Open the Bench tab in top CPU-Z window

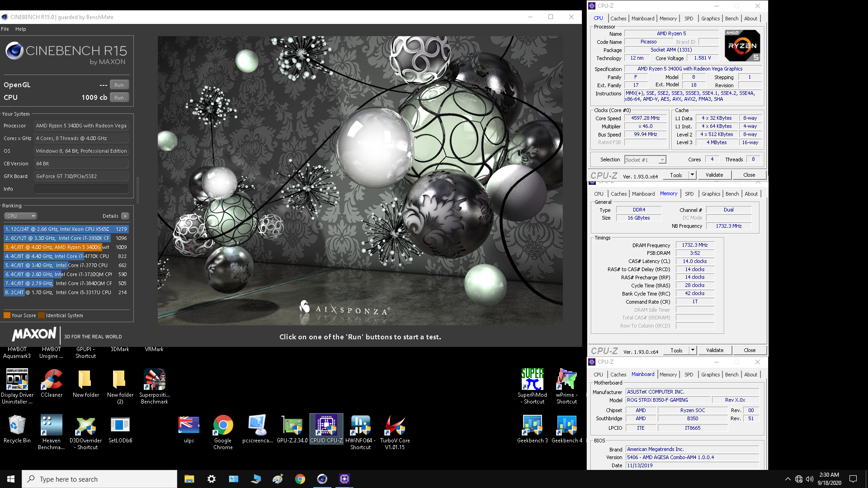pos(731,19)
